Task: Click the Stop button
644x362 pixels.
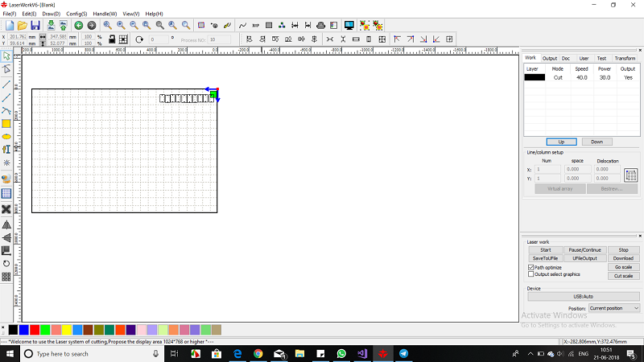Action: click(x=623, y=250)
